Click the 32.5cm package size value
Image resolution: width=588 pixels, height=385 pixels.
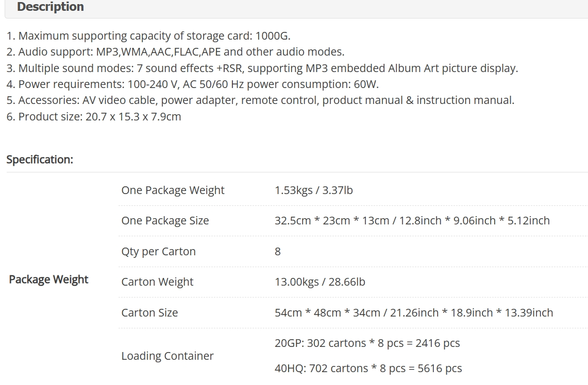[x=412, y=221]
